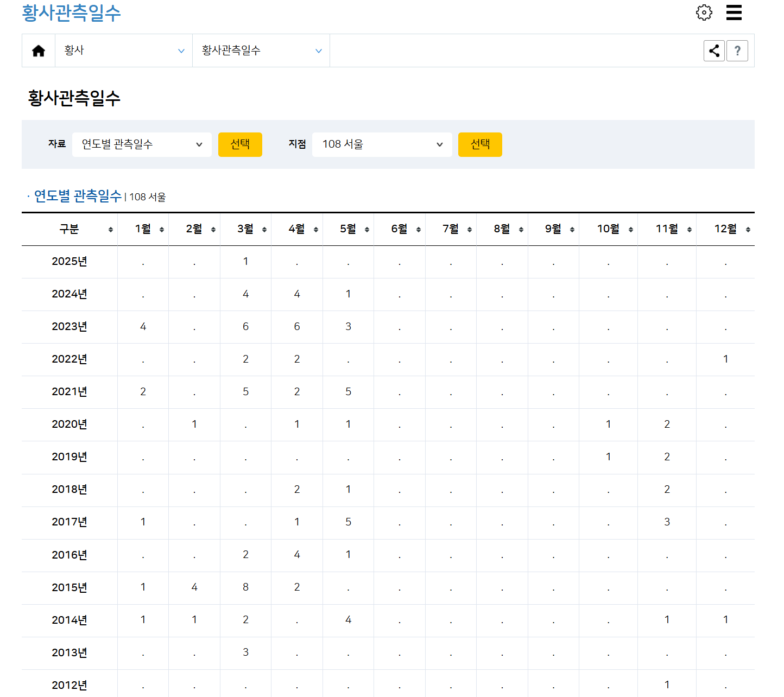Open the 자료 dropdown showing 연도별 관측일수
This screenshot has width=784, height=697.
pyautogui.click(x=142, y=144)
